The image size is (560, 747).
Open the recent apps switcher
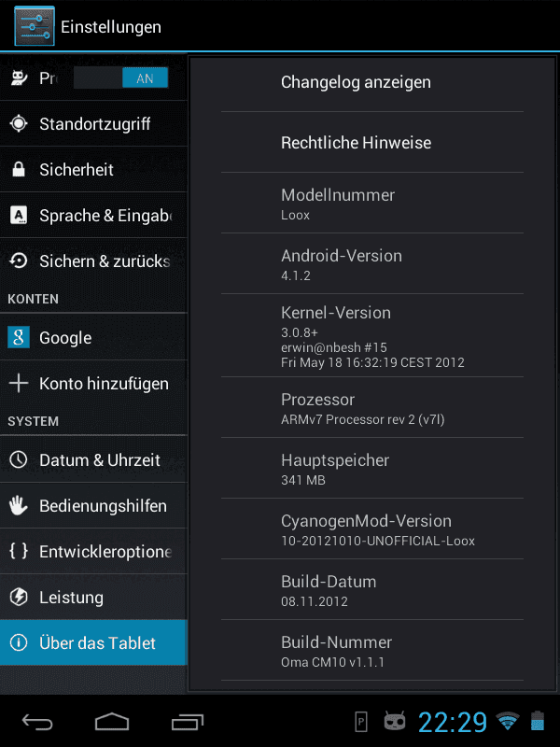(x=188, y=722)
